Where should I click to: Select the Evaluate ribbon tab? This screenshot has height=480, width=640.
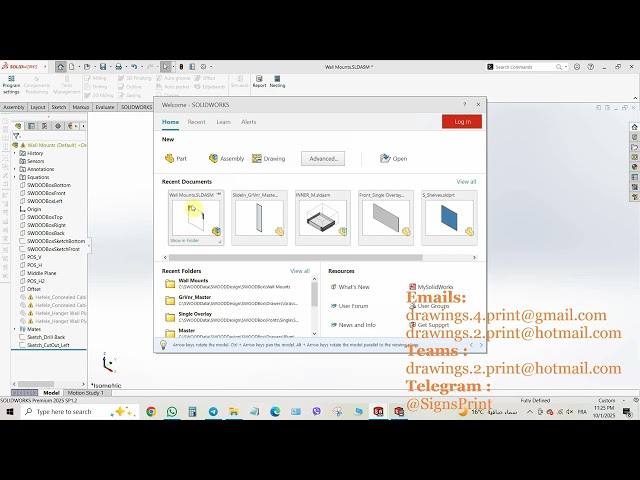pyautogui.click(x=105, y=107)
